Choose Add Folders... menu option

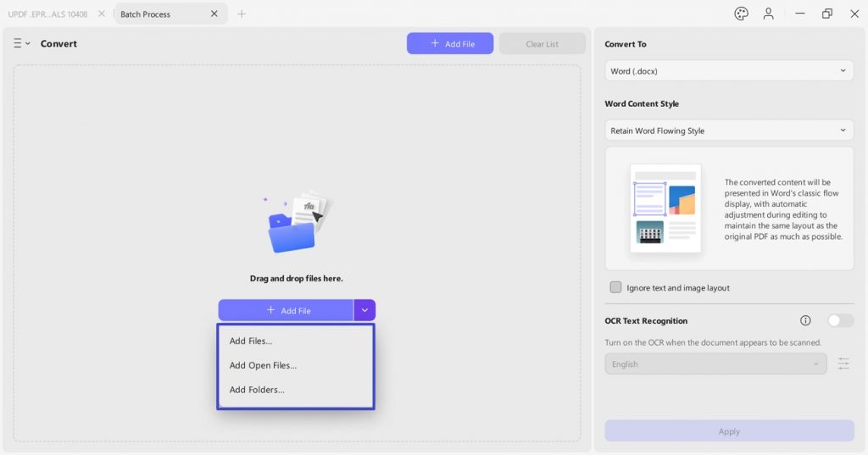257,390
